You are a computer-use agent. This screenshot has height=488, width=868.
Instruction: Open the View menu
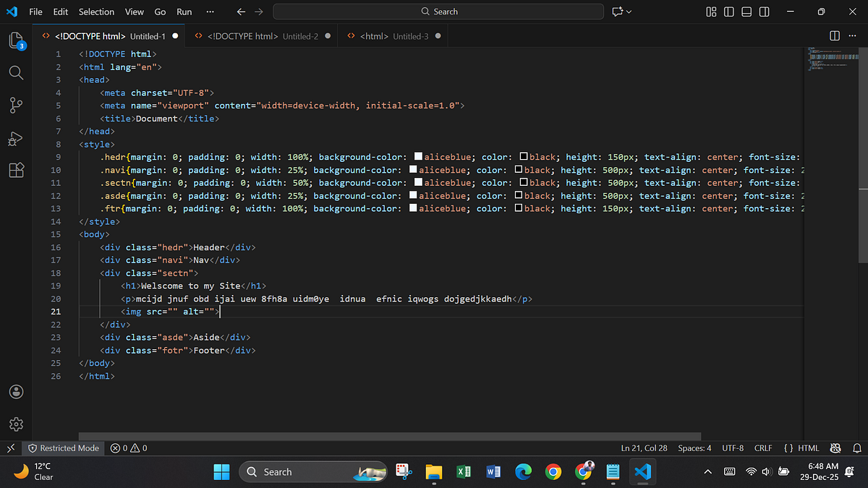tap(134, 12)
